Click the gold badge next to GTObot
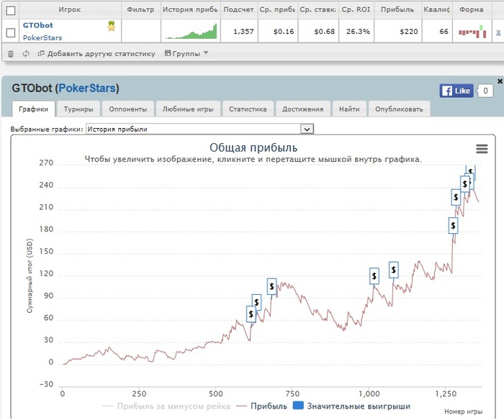The height and width of the screenshot is (420, 504). pos(111,27)
